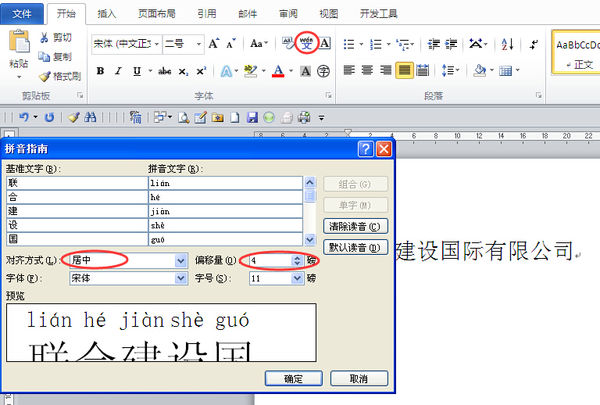The width and height of the screenshot is (600, 405).
Task: Align text left
Action: pos(349,70)
